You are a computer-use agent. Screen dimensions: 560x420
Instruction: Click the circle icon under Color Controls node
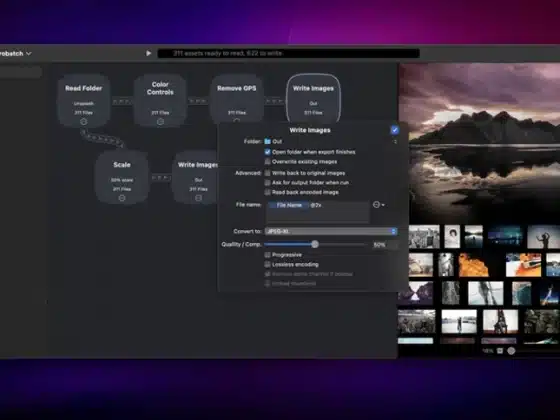click(160, 121)
